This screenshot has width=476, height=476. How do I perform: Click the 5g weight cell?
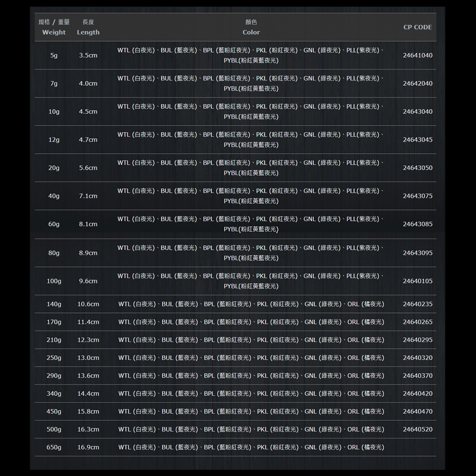click(54, 55)
